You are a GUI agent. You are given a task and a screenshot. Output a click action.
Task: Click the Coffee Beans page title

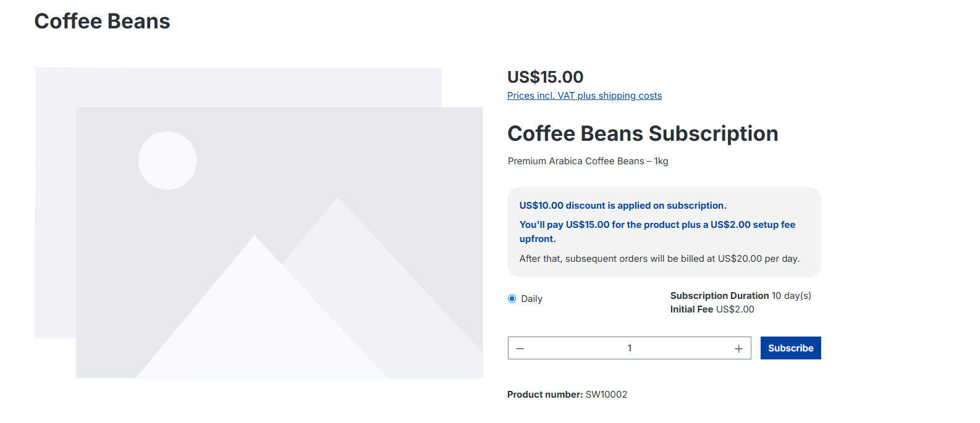tap(102, 20)
